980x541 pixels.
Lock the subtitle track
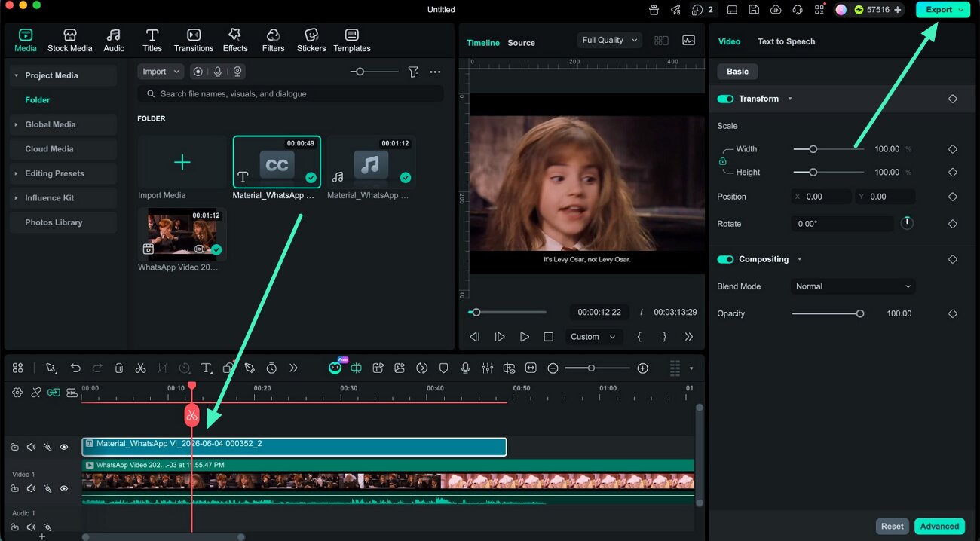[14, 447]
